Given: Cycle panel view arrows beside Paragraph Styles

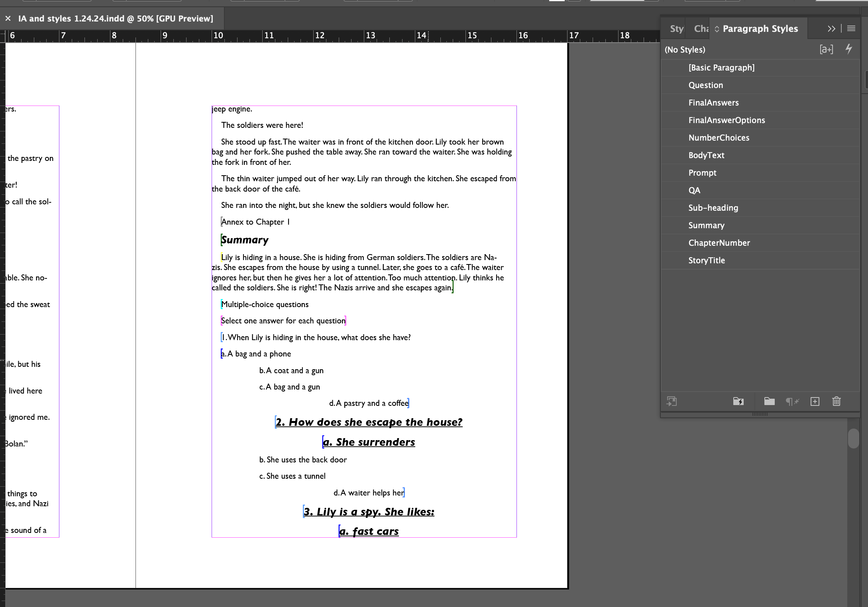Looking at the screenshot, I should 717,29.
